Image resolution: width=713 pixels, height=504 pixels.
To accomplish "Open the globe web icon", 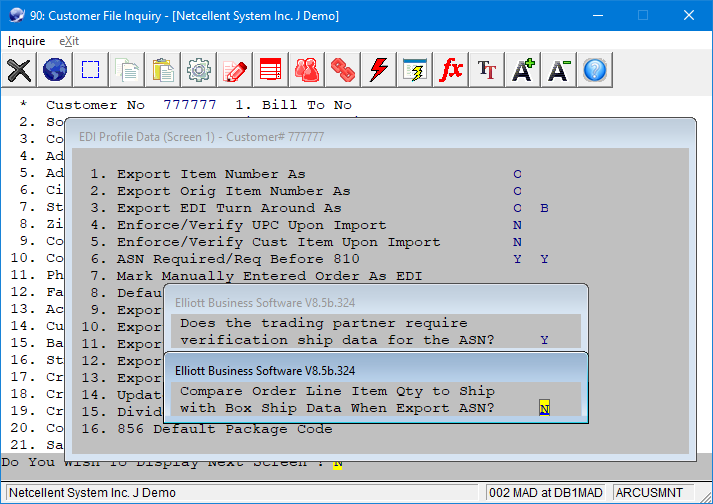I will [55, 70].
